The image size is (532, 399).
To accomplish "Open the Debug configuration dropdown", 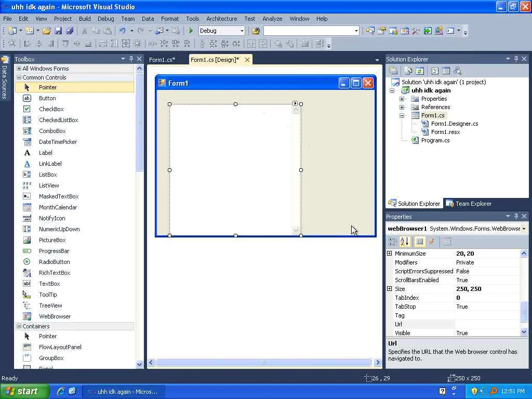I will pos(242,31).
